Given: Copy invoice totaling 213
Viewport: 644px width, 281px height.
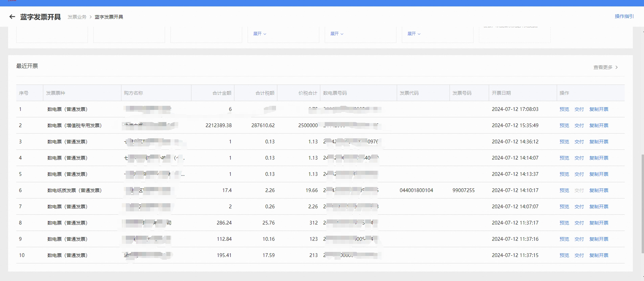Looking at the screenshot, I should pos(599,255).
